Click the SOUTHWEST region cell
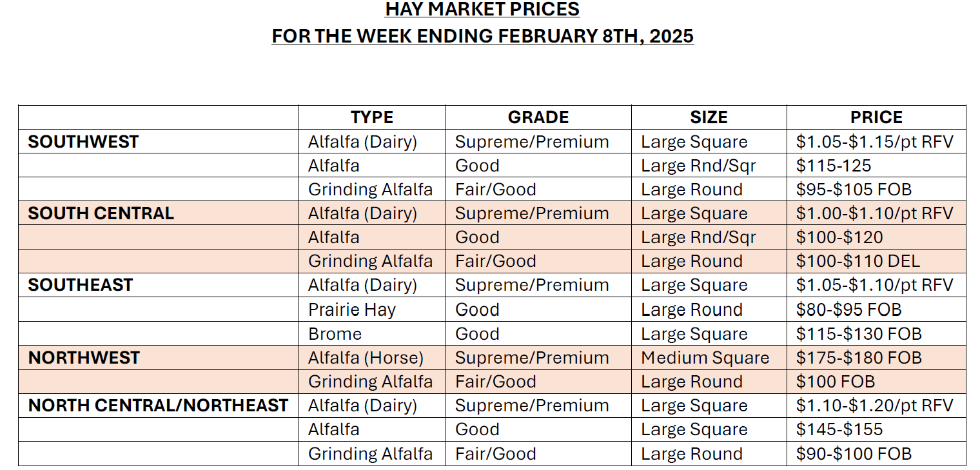This screenshot has height=470, width=980. [83, 142]
